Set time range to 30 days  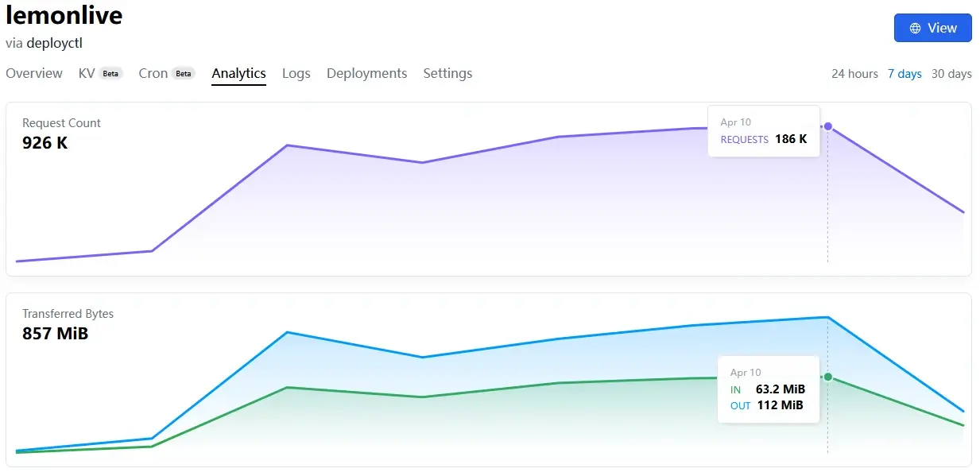951,74
